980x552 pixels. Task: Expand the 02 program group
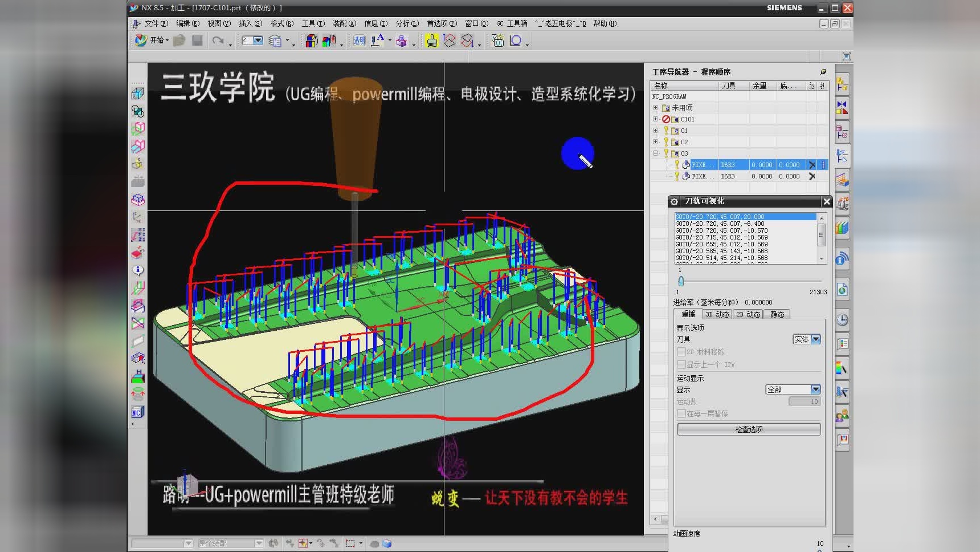pos(655,142)
